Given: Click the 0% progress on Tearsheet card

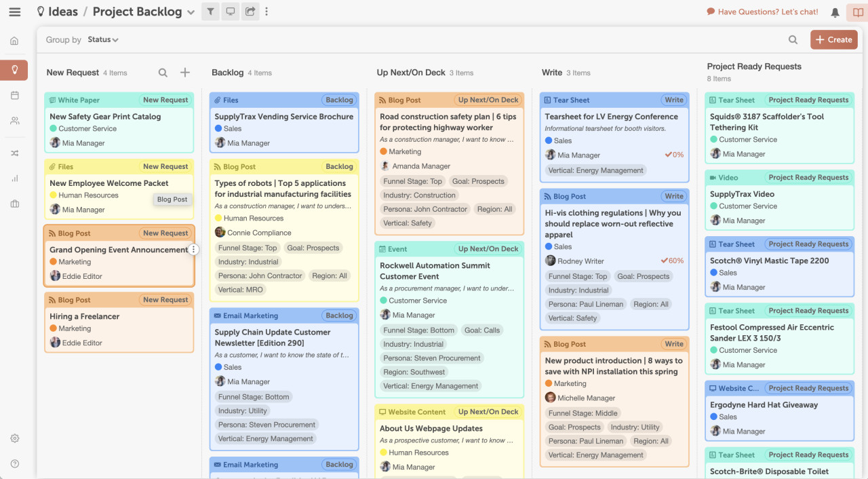Looking at the screenshot, I should (x=674, y=155).
